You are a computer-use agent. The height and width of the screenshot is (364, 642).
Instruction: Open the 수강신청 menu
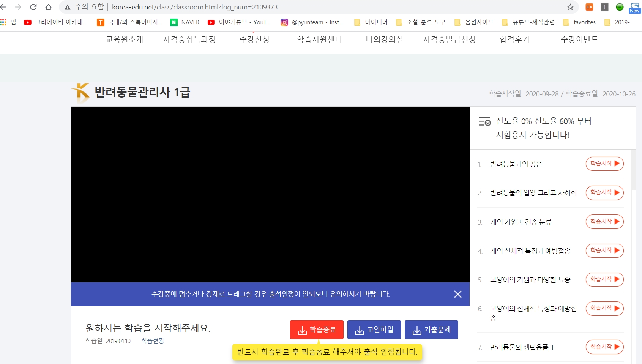click(x=254, y=39)
